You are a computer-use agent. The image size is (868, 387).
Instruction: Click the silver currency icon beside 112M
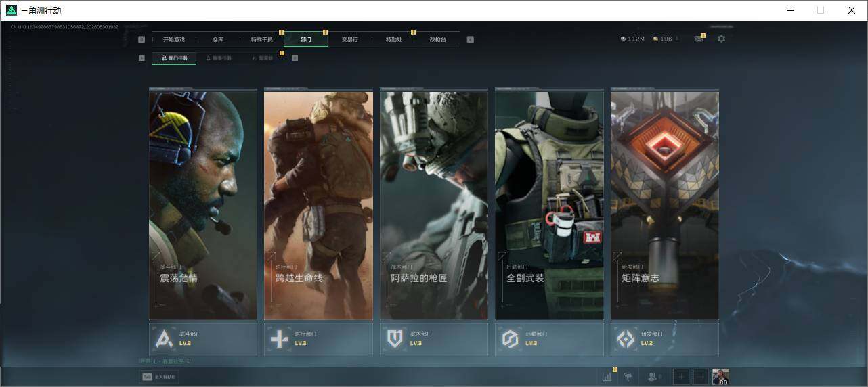(623, 39)
